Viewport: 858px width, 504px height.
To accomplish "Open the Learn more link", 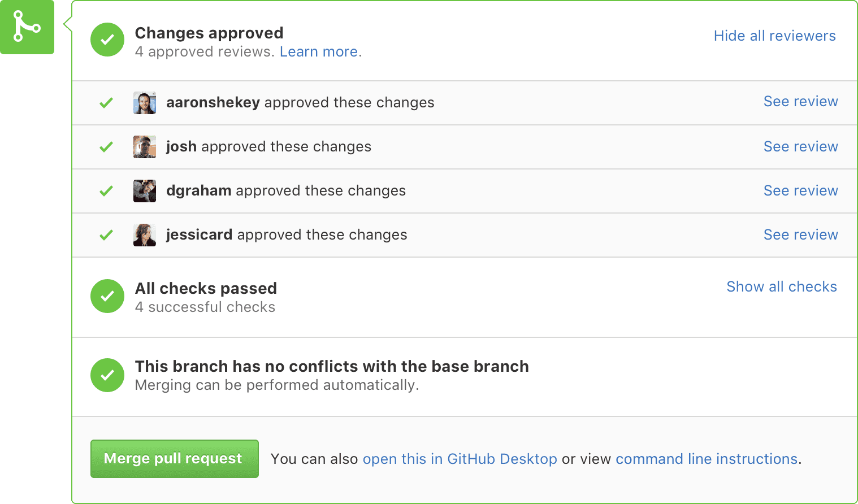I will coord(318,51).
